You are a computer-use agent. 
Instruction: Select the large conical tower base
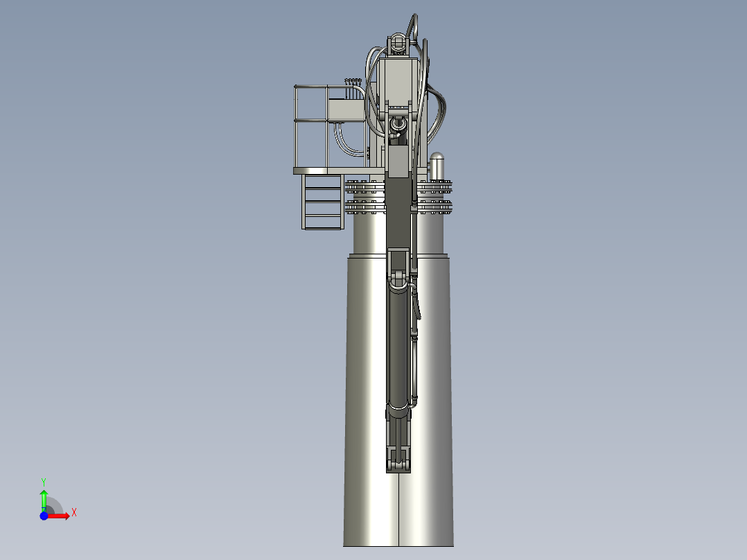coord(398,401)
